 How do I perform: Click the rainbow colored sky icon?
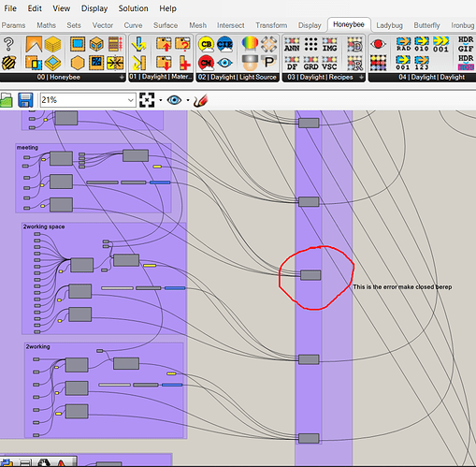(250, 44)
